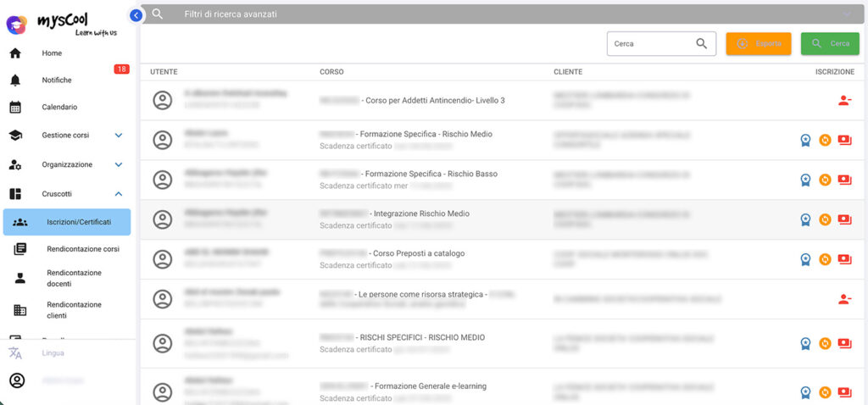Click the user avatar in Corso Addetti Antincendio row
The image size is (868, 405).
pyautogui.click(x=162, y=101)
